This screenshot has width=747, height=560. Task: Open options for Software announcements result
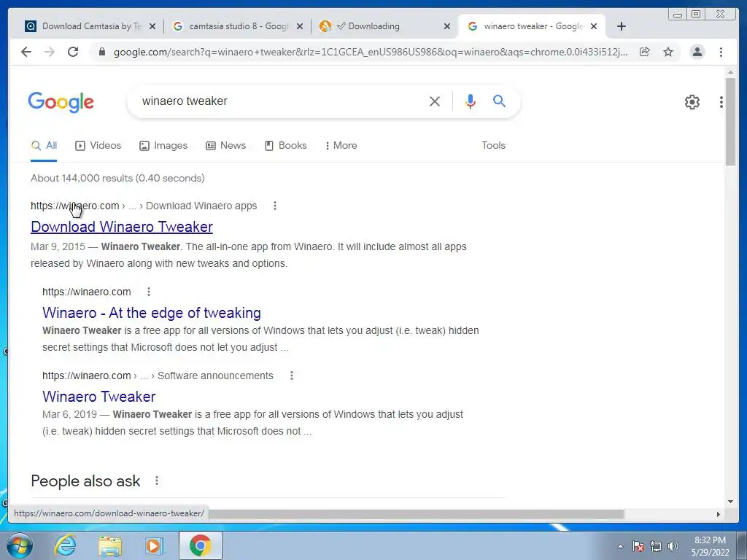292,376
